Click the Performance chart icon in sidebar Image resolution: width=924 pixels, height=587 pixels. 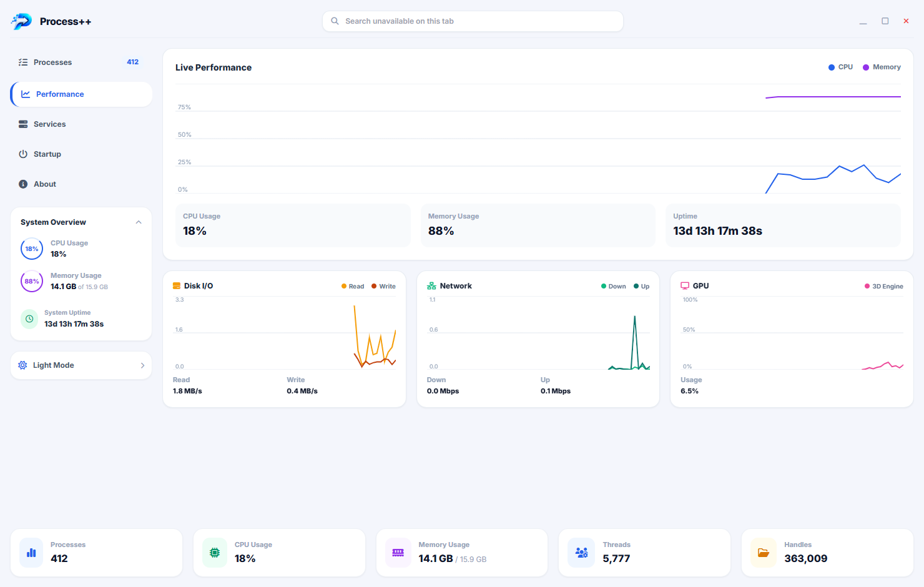click(x=26, y=94)
